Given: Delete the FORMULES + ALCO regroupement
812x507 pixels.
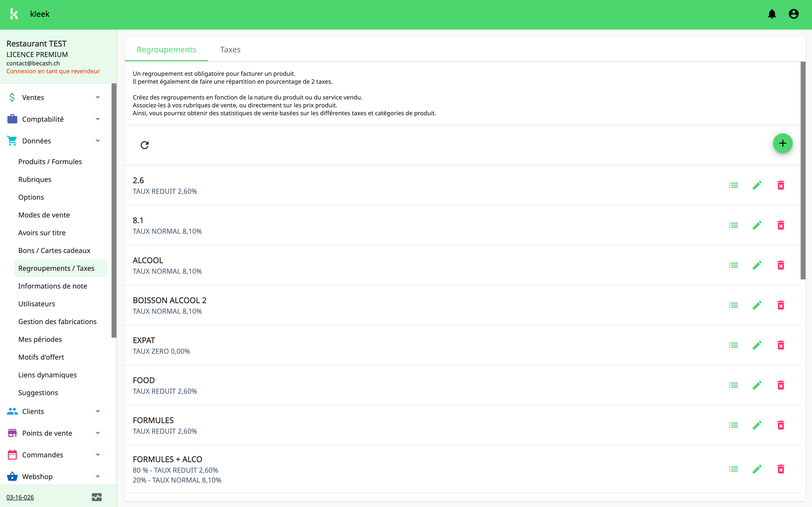Looking at the screenshot, I should (781, 469).
